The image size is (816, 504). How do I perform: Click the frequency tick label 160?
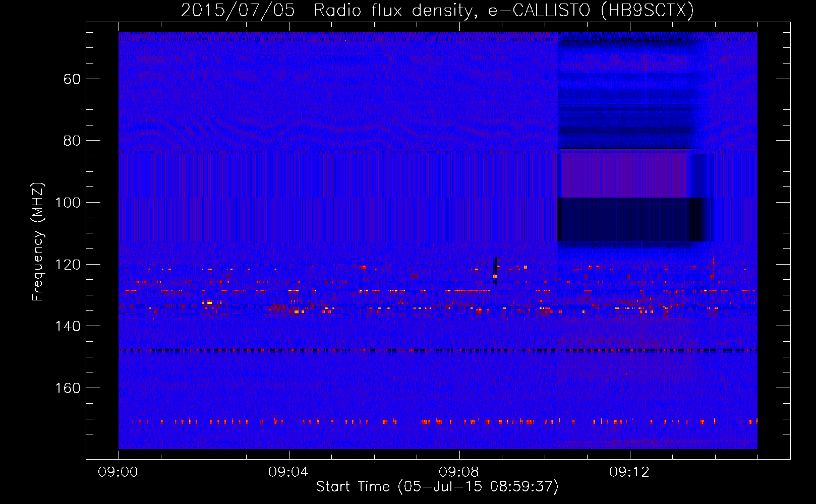pos(68,388)
